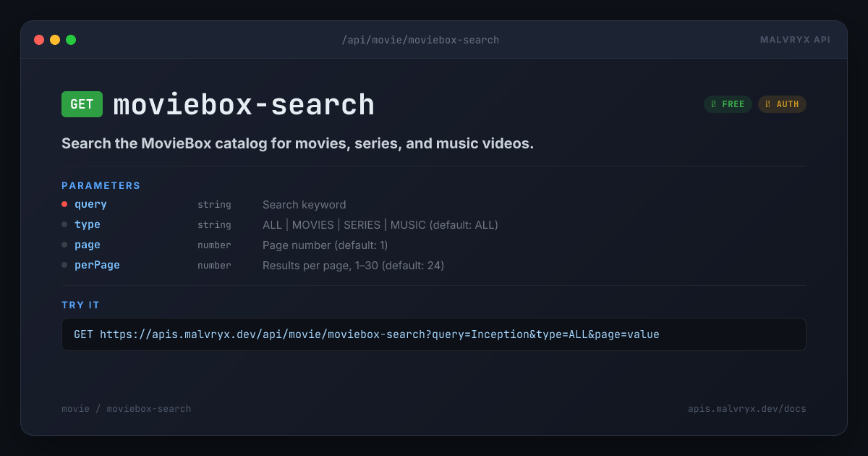Click the /api/movie/moviebox-search path in the title bar
Image resolution: width=868 pixels, height=456 pixels.
[x=420, y=40]
